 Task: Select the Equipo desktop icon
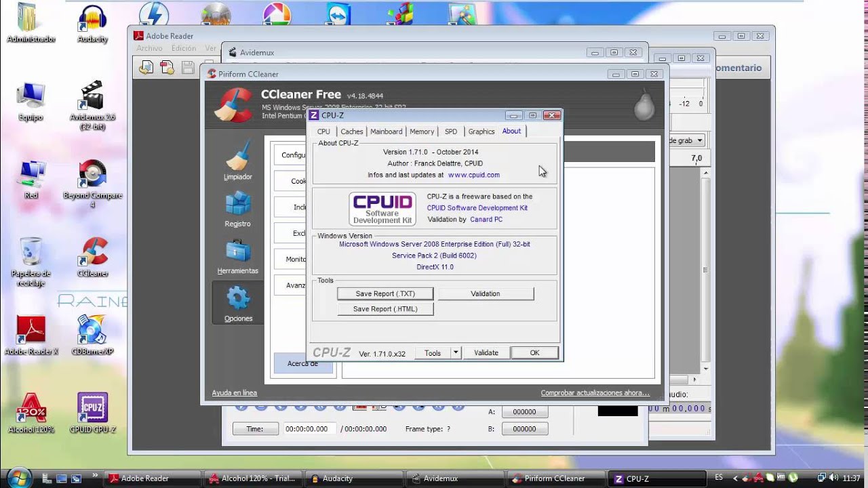coord(31,102)
